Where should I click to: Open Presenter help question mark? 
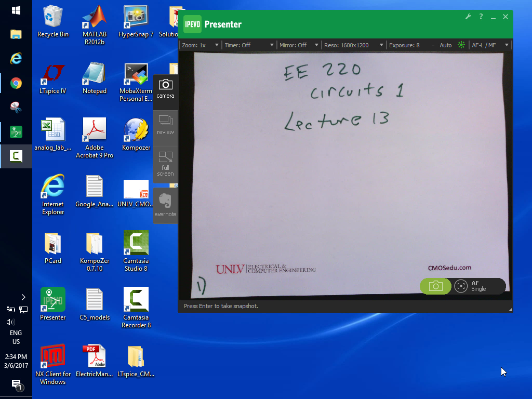point(481,16)
